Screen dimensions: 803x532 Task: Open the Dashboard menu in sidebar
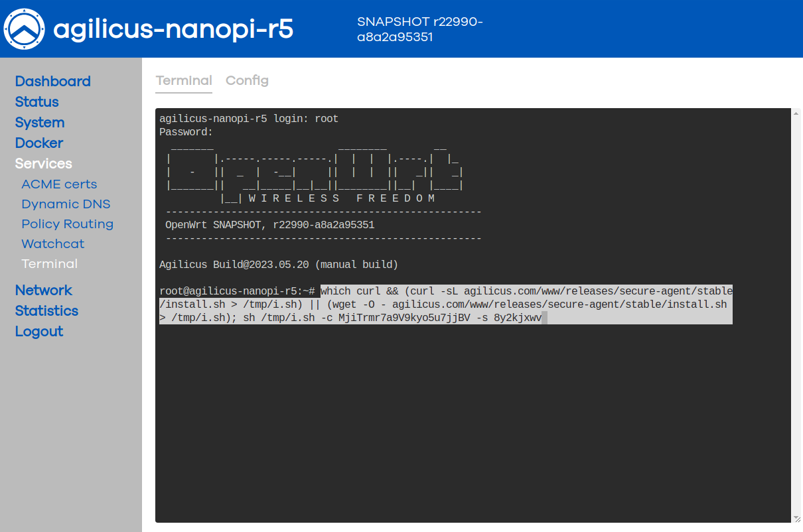pos(52,81)
